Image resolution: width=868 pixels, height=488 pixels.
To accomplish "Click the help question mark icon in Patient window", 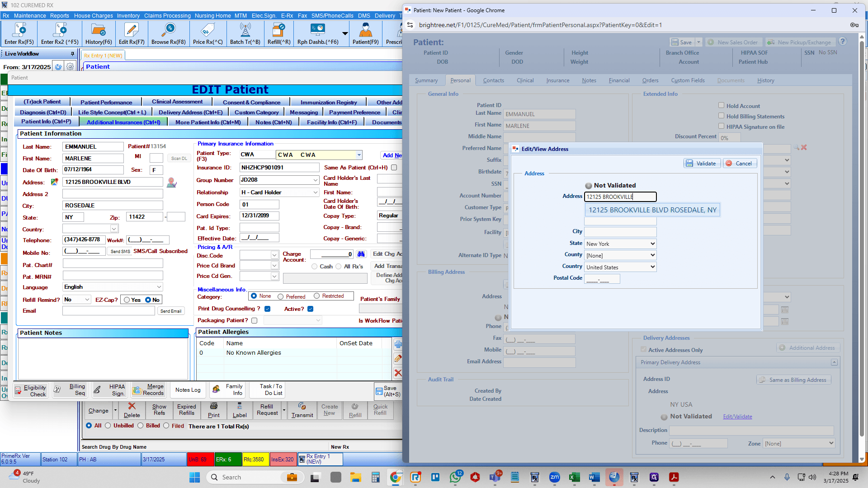I will pos(843,42).
